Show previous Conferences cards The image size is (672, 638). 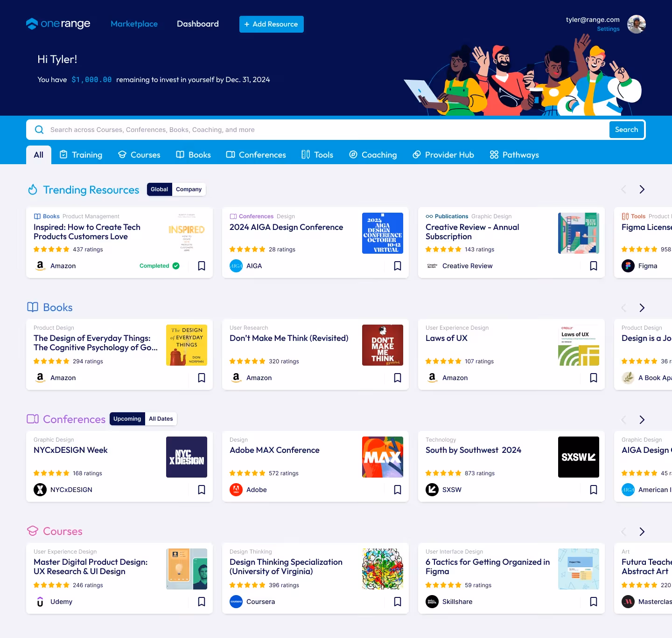point(623,420)
